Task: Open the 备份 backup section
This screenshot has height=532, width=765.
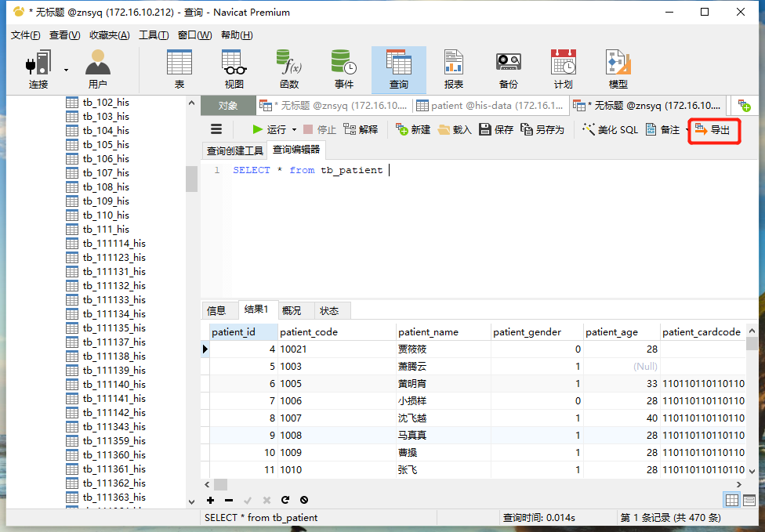Action: pyautogui.click(x=509, y=70)
